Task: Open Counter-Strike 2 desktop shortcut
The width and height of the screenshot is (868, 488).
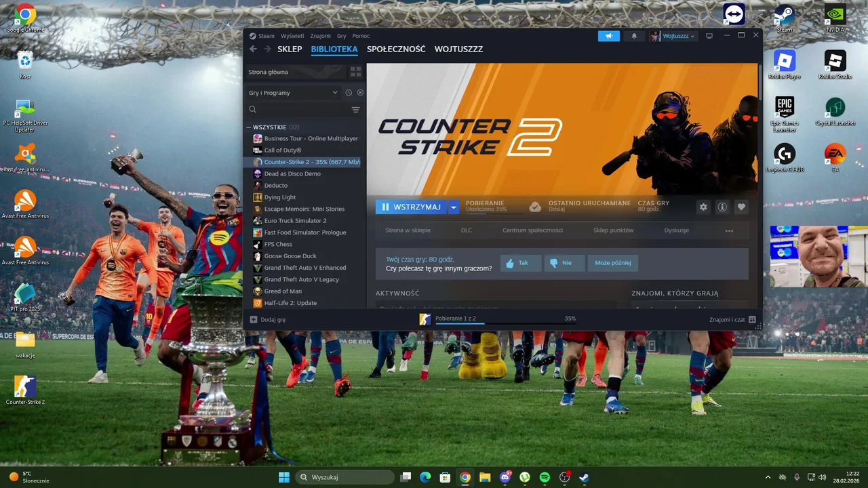Action: click(25, 390)
